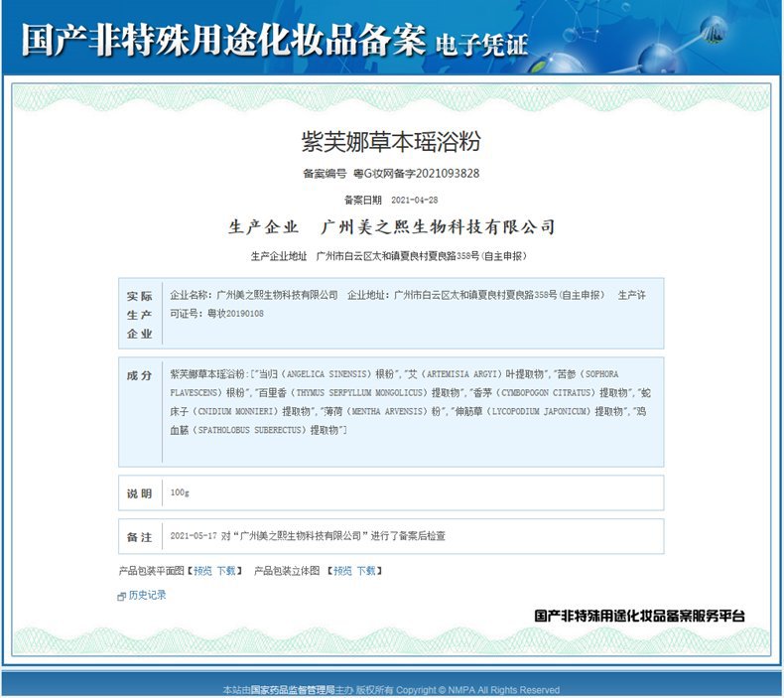
Task: Click the 国产非特殊用途化妆品备案服务平台 signature text
Action: click(639, 616)
